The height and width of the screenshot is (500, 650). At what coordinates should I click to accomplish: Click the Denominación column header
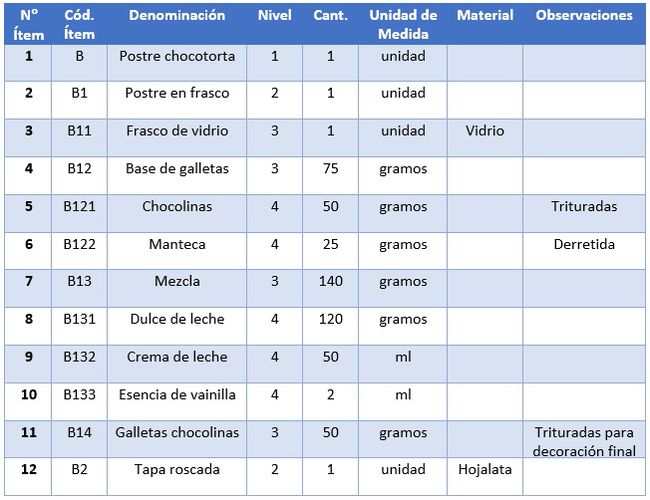click(177, 24)
